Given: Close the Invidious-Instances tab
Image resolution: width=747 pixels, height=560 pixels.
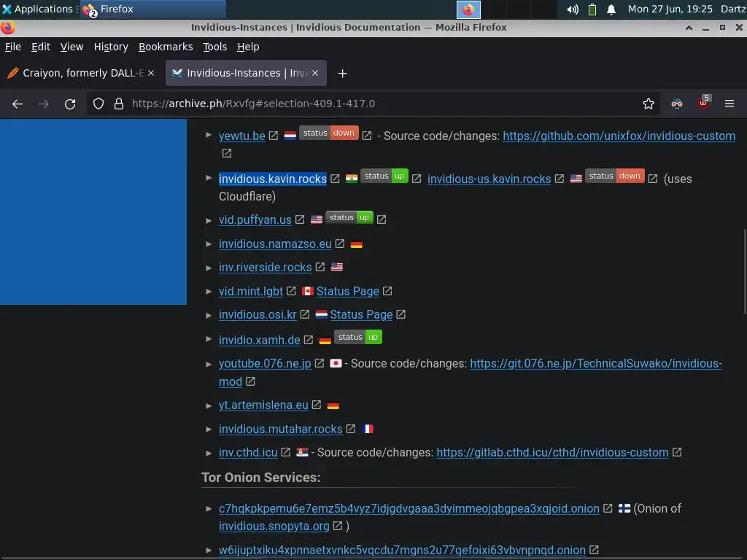Looking at the screenshot, I should click(315, 73).
